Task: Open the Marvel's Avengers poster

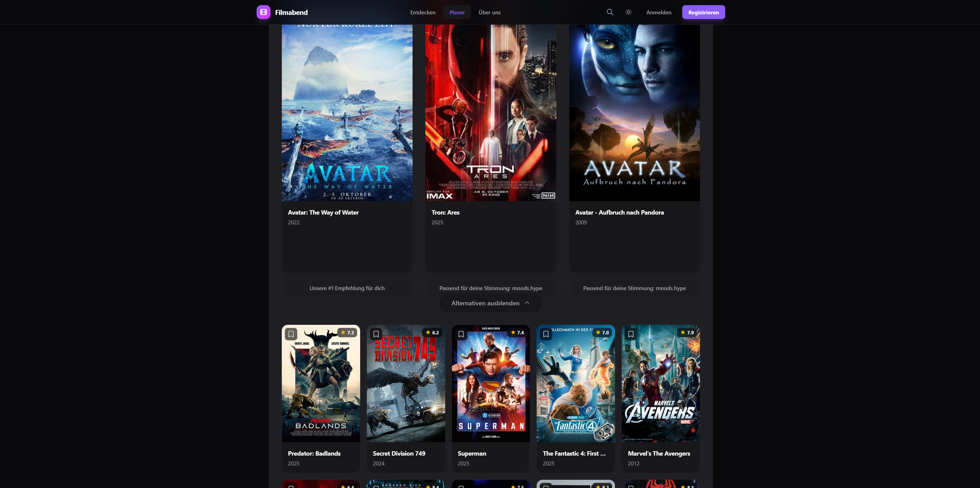Action: coord(660,383)
